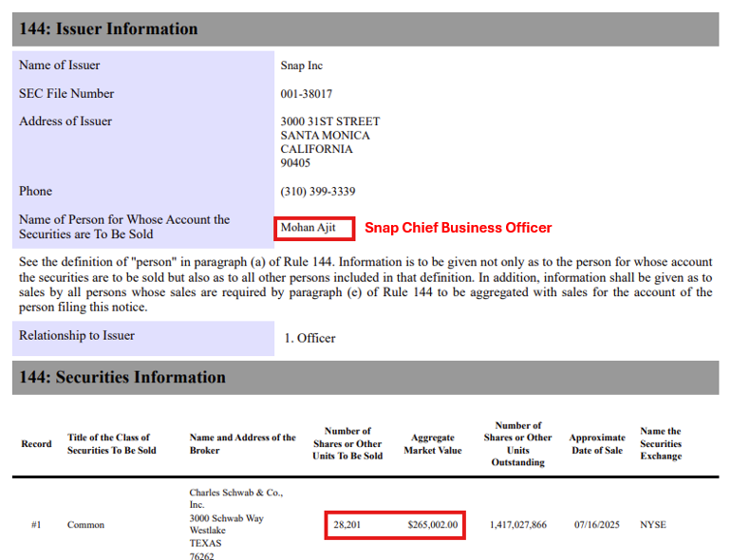Select the 'Relationship to Issuer' label
This screenshot has width=731, height=560.
coord(77,335)
